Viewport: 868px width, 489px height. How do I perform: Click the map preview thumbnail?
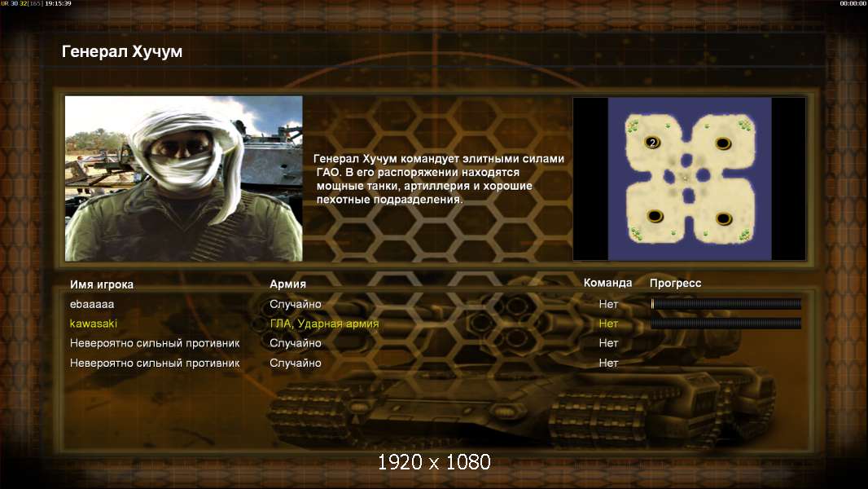tap(689, 178)
